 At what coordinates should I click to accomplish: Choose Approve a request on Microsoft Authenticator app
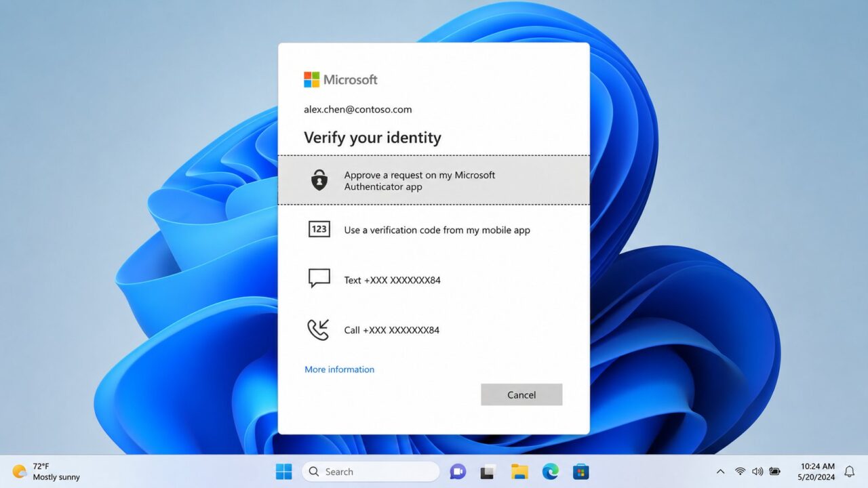coord(434,180)
